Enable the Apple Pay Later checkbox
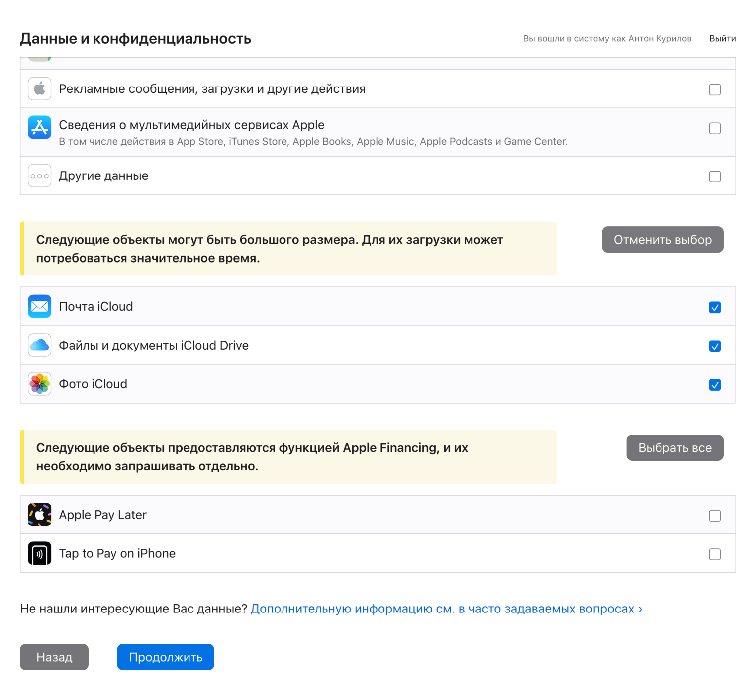Screen dimensions: 756x700 coord(715,516)
